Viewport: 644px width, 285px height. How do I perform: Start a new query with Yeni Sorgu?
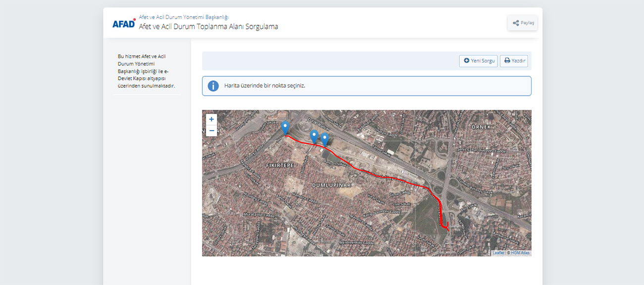tap(479, 61)
